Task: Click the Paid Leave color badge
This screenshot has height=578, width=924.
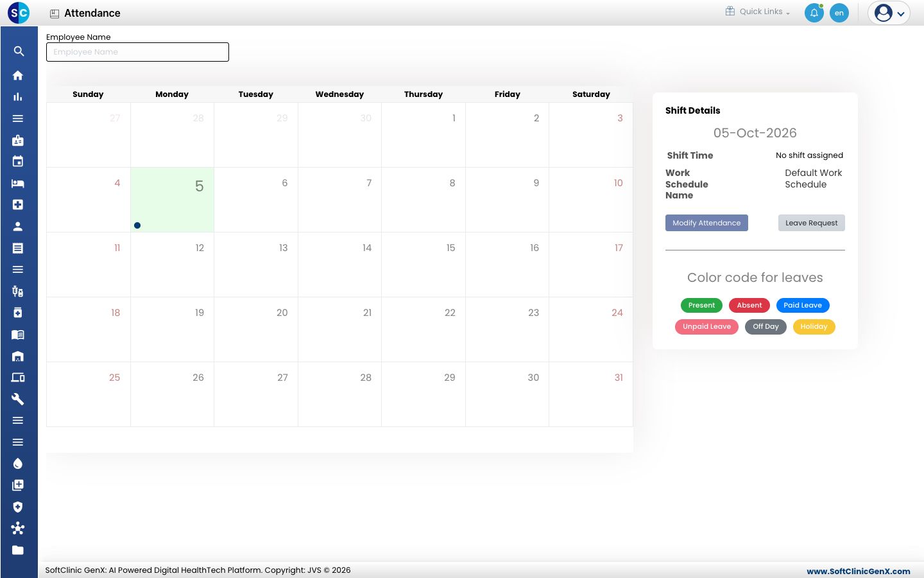Action: click(x=803, y=305)
